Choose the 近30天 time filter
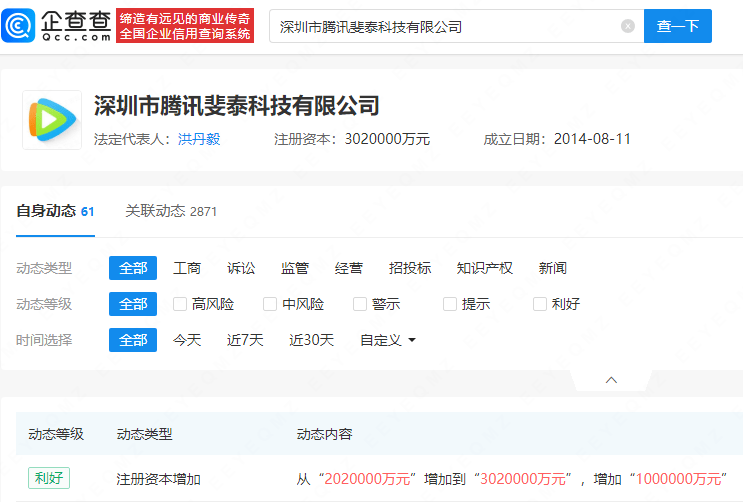This screenshot has width=743, height=502. point(311,340)
